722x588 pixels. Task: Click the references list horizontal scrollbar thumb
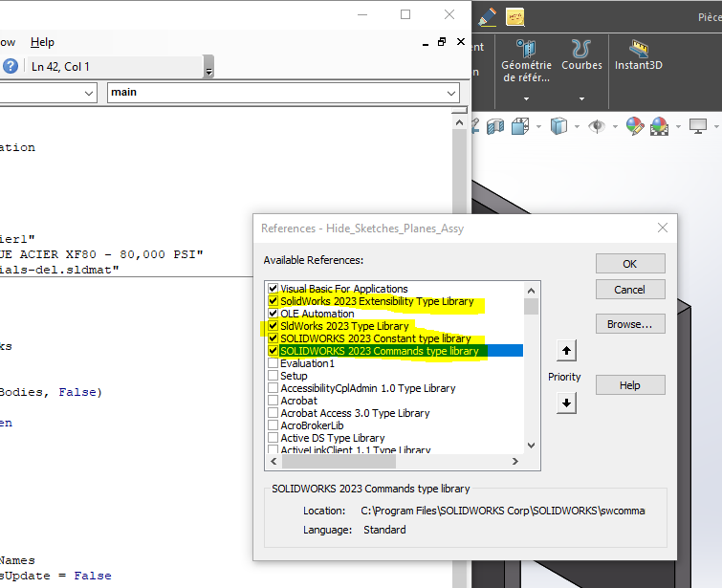point(339,462)
